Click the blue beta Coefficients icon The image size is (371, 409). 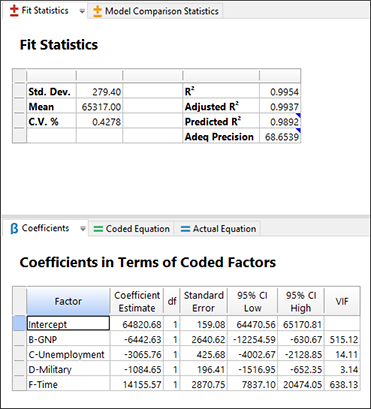pyautogui.click(x=14, y=229)
